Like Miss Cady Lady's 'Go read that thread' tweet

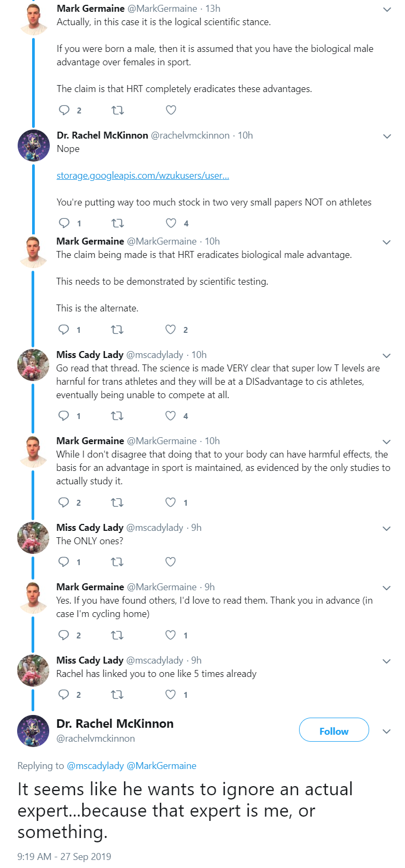(x=170, y=416)
